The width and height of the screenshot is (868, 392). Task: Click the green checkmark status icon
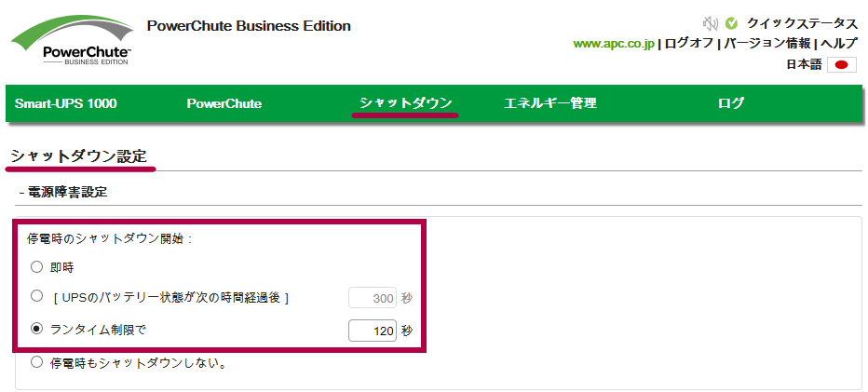731,23
